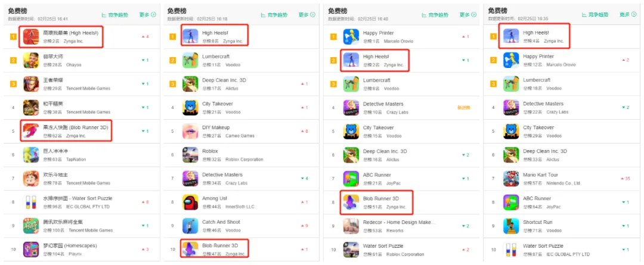Open the 水排序拼图 - Water Sort Puzzle thumbnail

pos(31,202)
